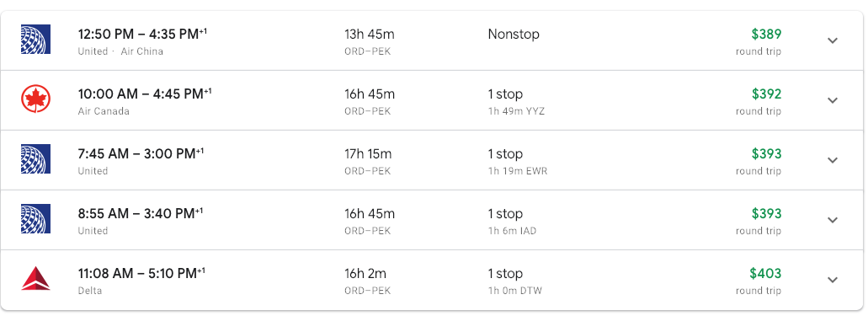Image resolution: width=868 pixels, height=316 pixels.
Task: Select the 11:08 AM – 5:10 PM flight
Action: [432, 280]
